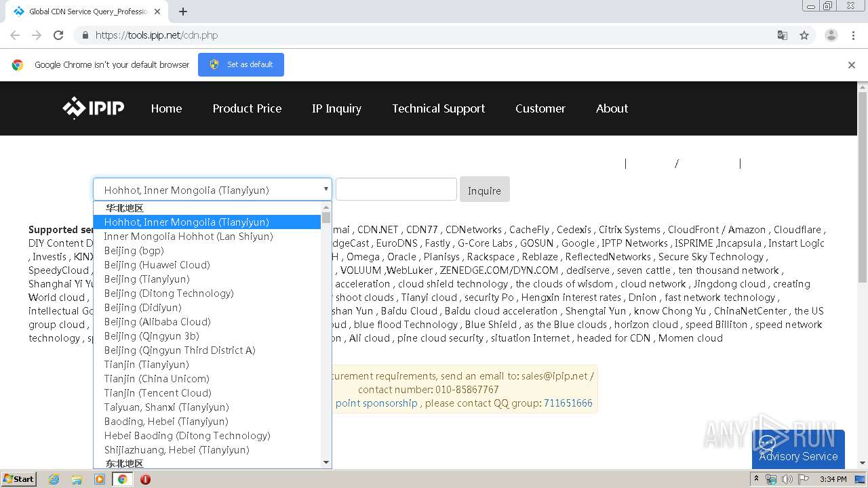868x488 pixels.
Task: Click the system tray volume icon
Action: click(787, 479)
